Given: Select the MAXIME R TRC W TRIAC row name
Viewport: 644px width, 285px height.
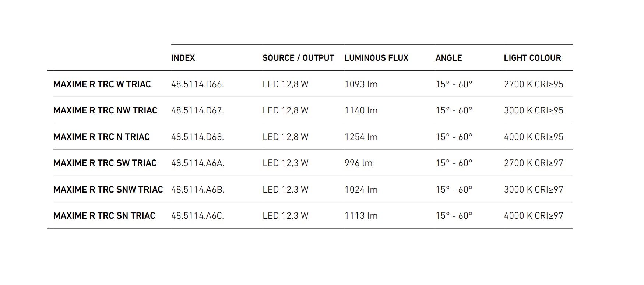Looking at the screenshot, I should (x=102, y=84).
